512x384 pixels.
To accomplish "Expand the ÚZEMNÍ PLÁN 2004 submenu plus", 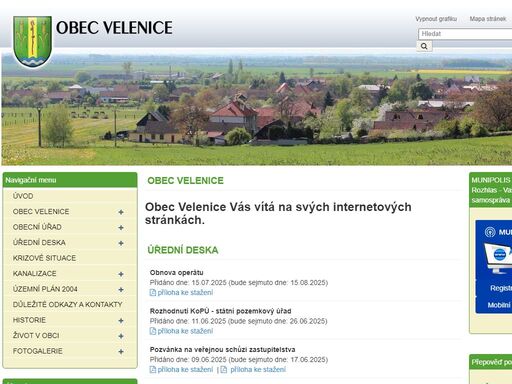I will 121,290.
